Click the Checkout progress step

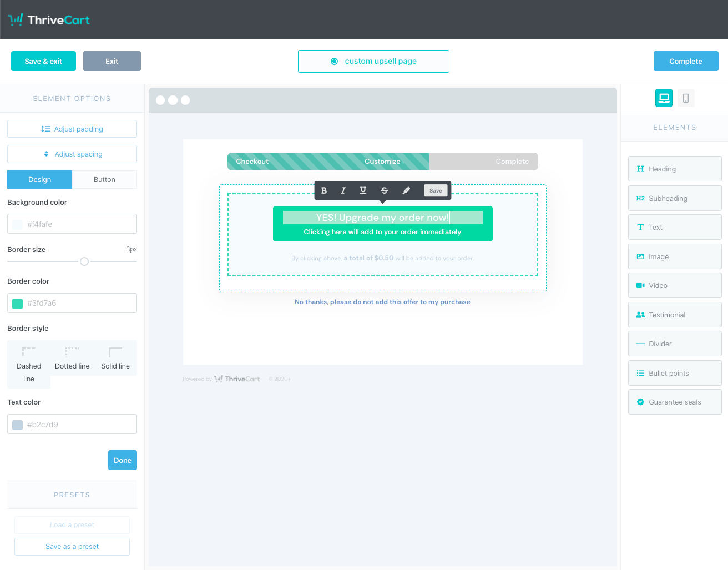[252, 162]
